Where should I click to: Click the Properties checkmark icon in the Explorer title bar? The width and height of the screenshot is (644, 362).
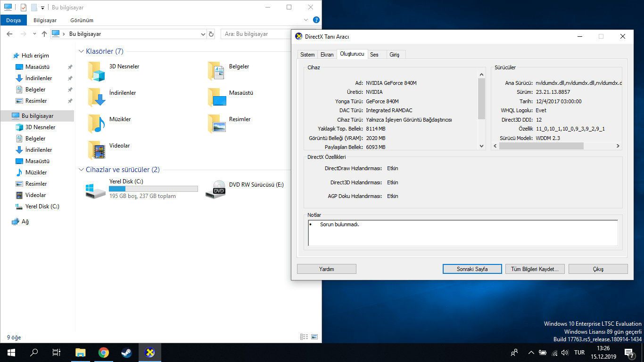[24, 8]
